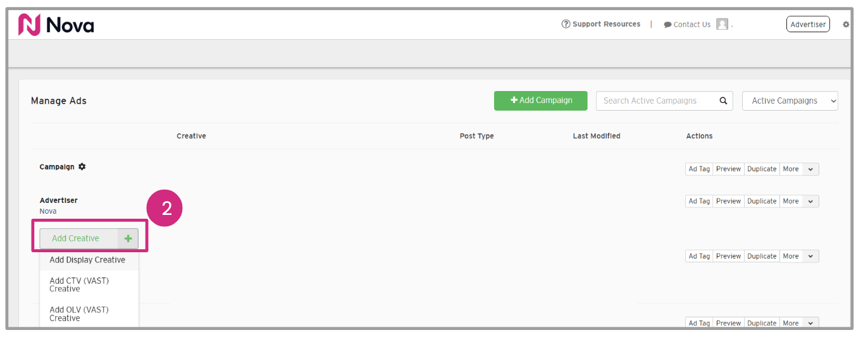Open settings gear in top bar
This screenshot has height=342, width=868.
click(846, 25)
